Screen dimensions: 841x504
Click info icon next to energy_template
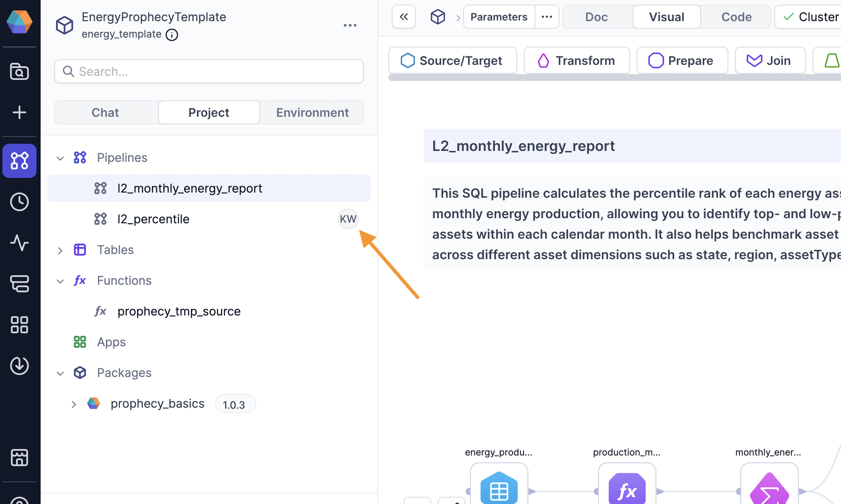[172, 35]
